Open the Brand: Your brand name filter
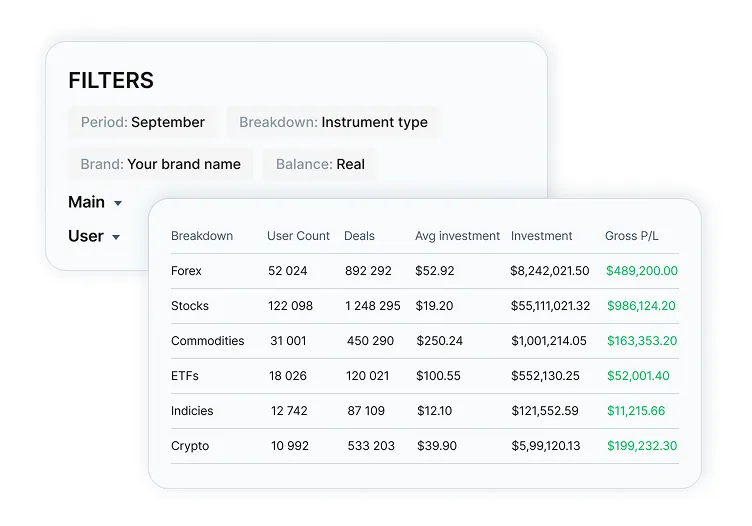 tap(160, 164)
